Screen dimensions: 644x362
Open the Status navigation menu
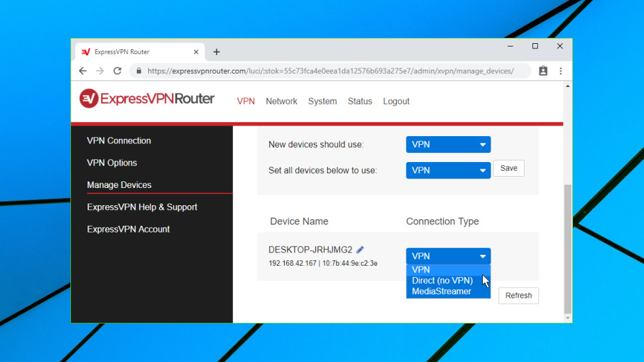click(360, 102)
